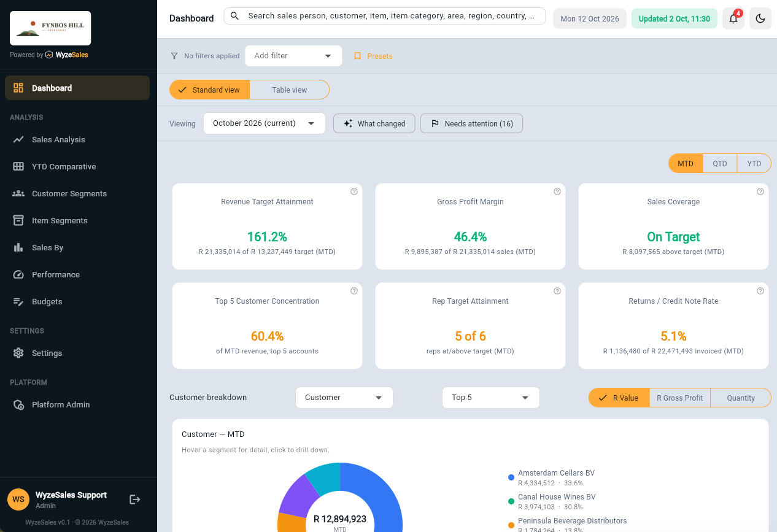Click help icon on Top 5 Customer Concentration card
The image size is (777, 532).
354,291
